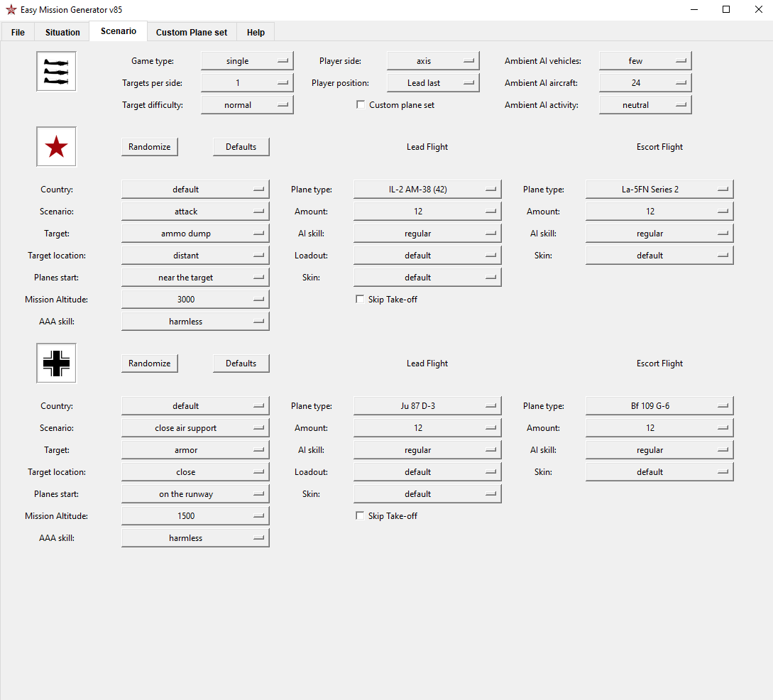Image resolution: width=773 pixels, height=700 pixels.
Task: Open the La-5FN Series 2 escort plane dropdown
Action: [x=659, y=190]
